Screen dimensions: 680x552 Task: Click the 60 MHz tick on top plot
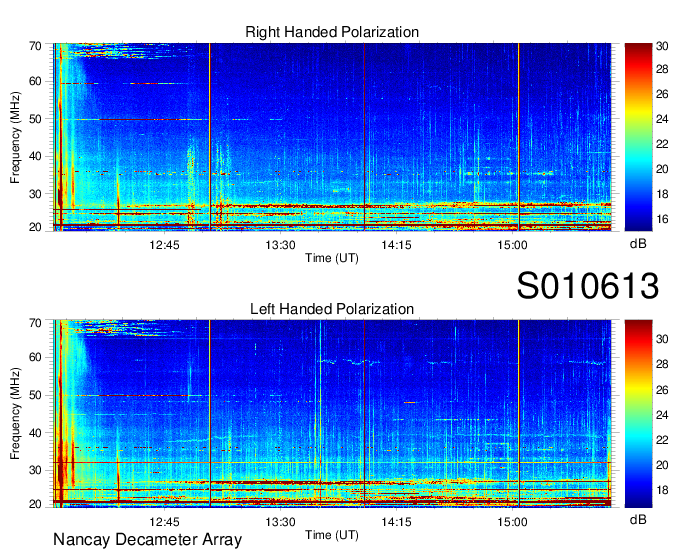35,82
